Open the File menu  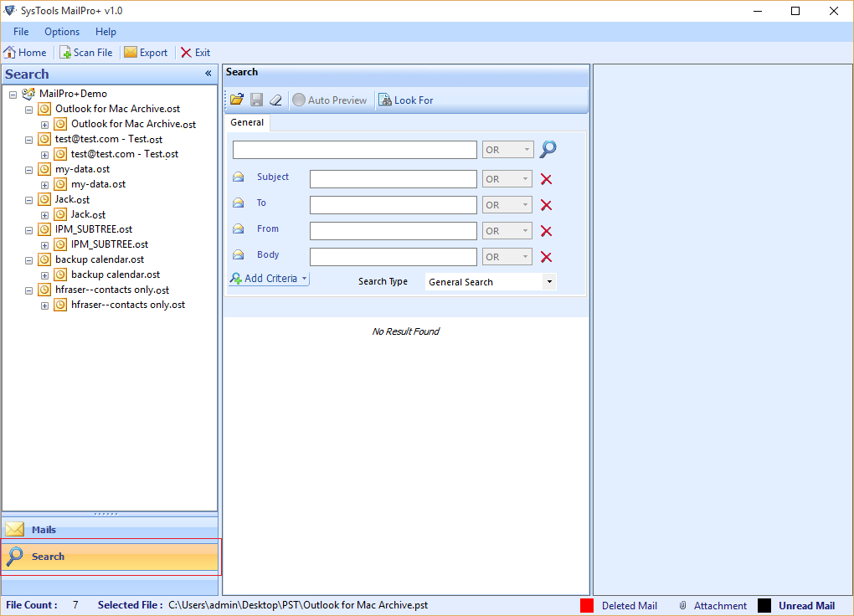click(x=21, y=32)
